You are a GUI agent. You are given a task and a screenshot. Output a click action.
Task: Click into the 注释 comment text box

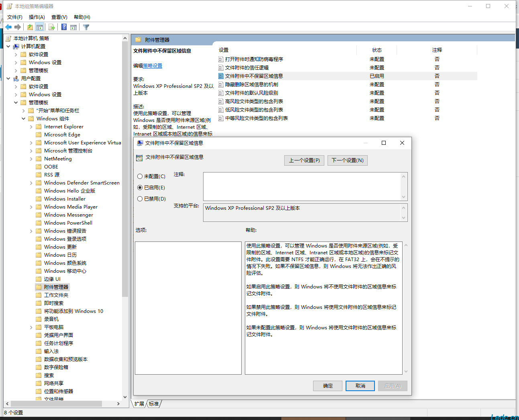click(x=302, y=187)
